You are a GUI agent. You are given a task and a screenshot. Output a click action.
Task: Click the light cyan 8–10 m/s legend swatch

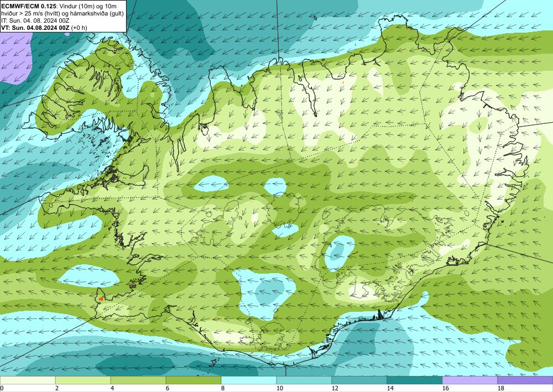pos(249,380)
